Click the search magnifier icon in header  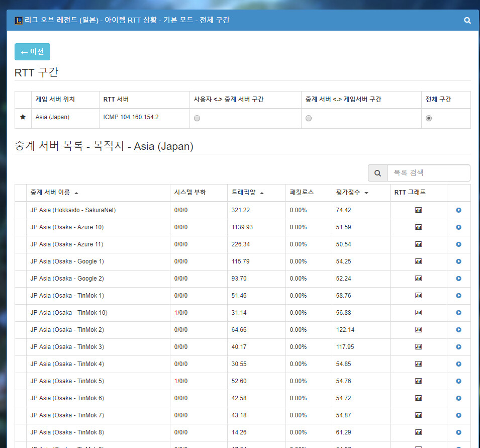click(x=467, y=21)
